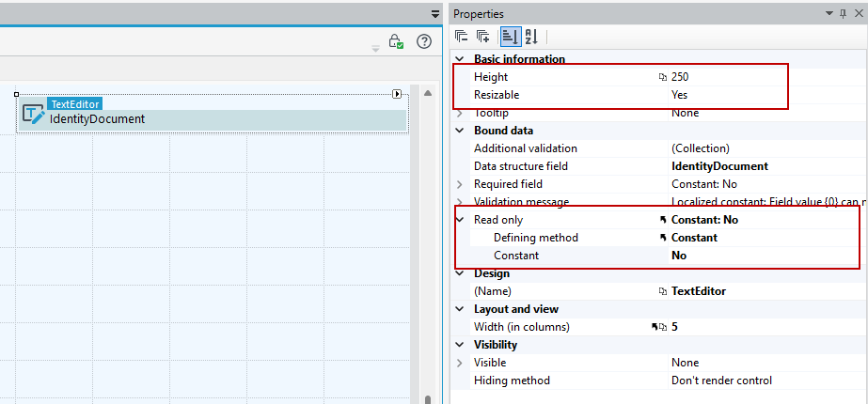This screenshot has width=868, height=404.
Task: Expand the Visible property
Action: (459, 363)
